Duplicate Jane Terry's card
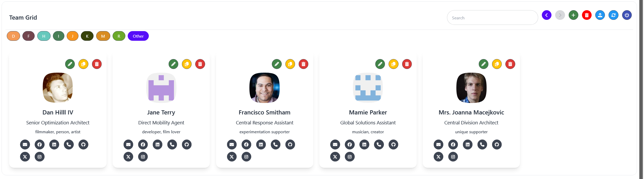644x179 pixels. (187, 64)
